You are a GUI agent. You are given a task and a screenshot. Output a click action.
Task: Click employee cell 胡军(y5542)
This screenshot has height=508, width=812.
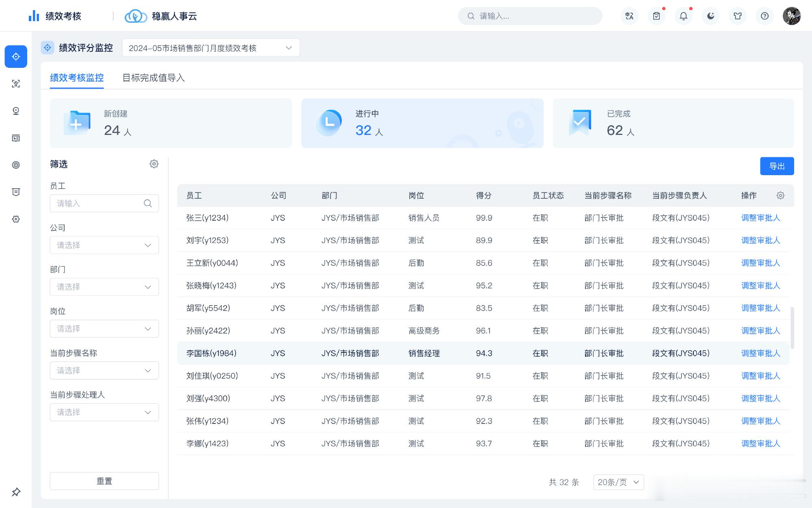click(x=208, y=308)
